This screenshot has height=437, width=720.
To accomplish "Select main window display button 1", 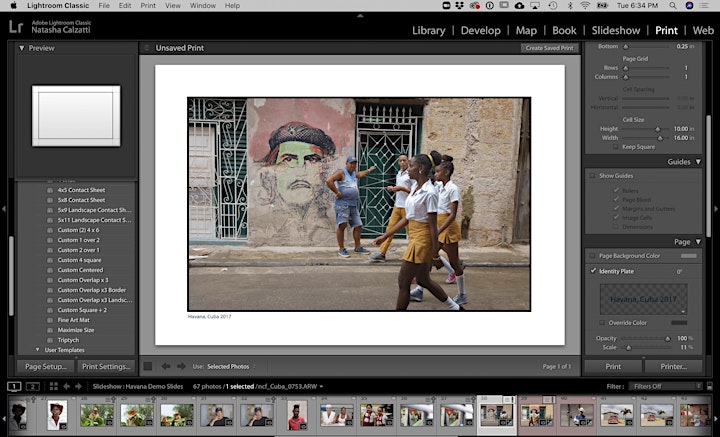I will (x=14, y=387).
